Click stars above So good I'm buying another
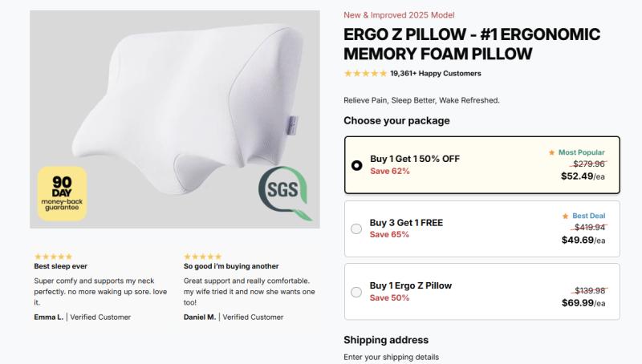This screenshot has width=642, height=364. (203, 257)
